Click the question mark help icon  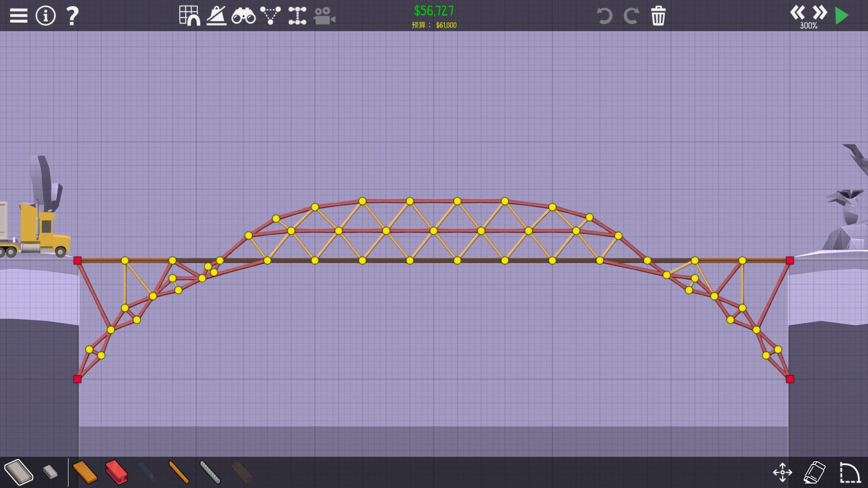coord(72,16)
